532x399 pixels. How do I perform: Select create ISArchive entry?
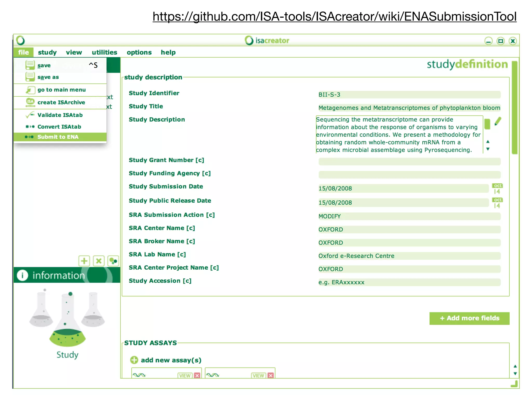click(x=60, y=102)
